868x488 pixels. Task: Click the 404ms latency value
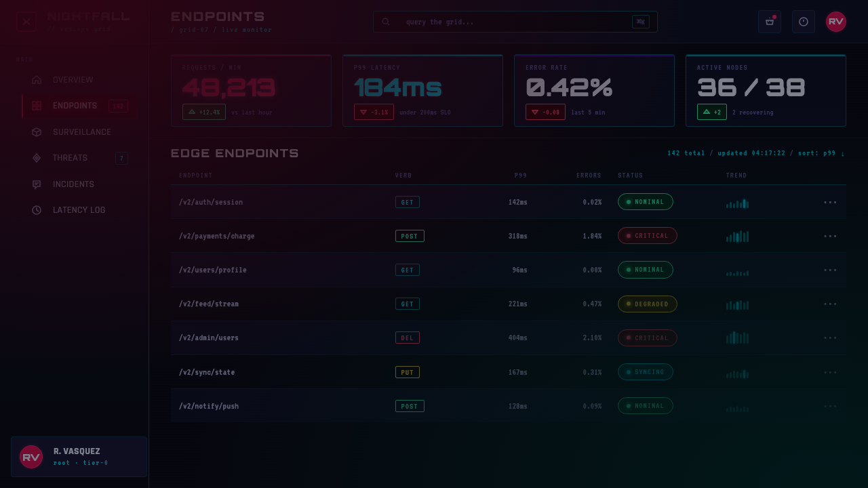pos(518,338)
